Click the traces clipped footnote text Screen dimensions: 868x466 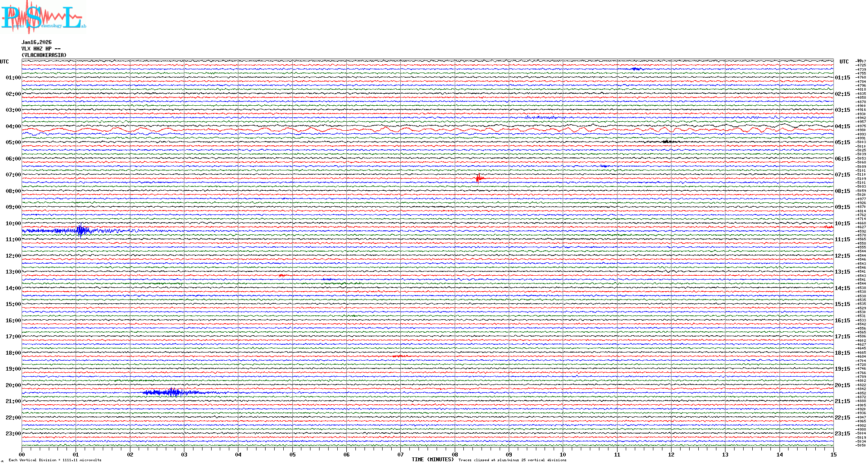(x=512, y=460)
